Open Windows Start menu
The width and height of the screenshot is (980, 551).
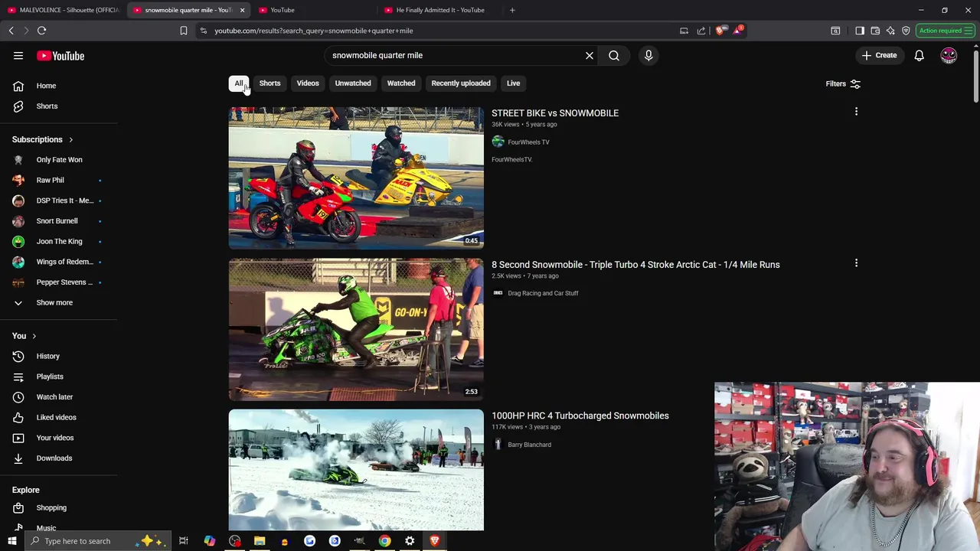(x=11, y=541)
